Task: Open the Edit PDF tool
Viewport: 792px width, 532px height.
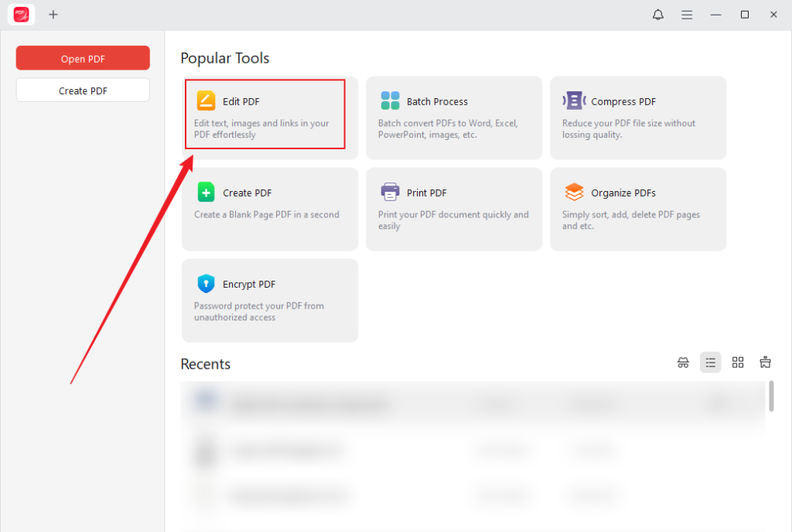Action: coord(265,114)
